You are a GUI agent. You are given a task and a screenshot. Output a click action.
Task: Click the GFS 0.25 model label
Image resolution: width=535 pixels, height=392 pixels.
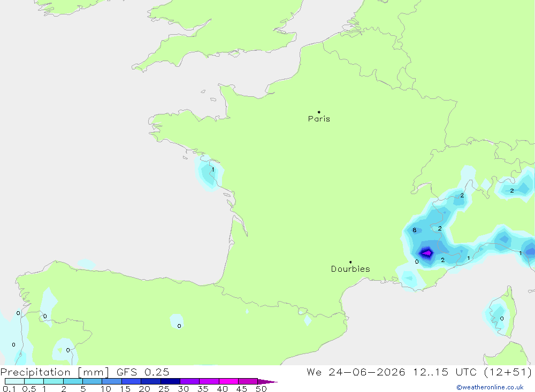[x=143, y=372]
